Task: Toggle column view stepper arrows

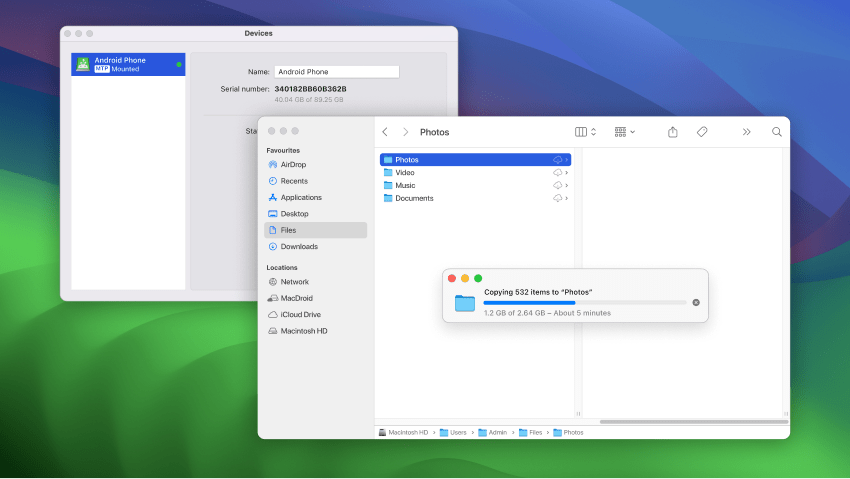Action: tap(594, 132)
